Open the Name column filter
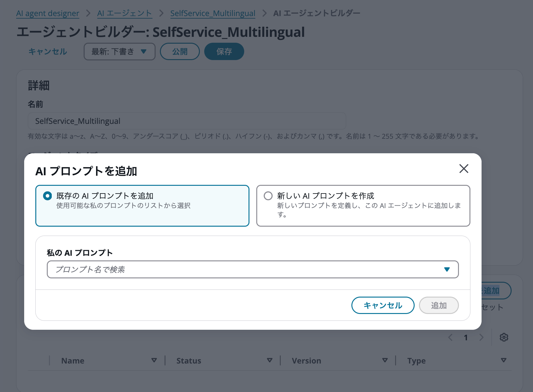This screenshot has width=533, height=392. point(154,360)
